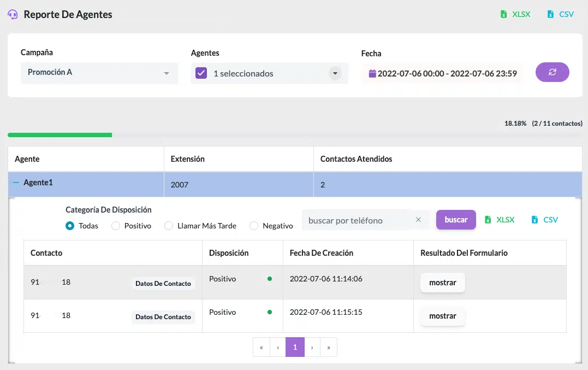Export full report via top CSV icon
The image size is (588, 370).
(x=550, y=14)
